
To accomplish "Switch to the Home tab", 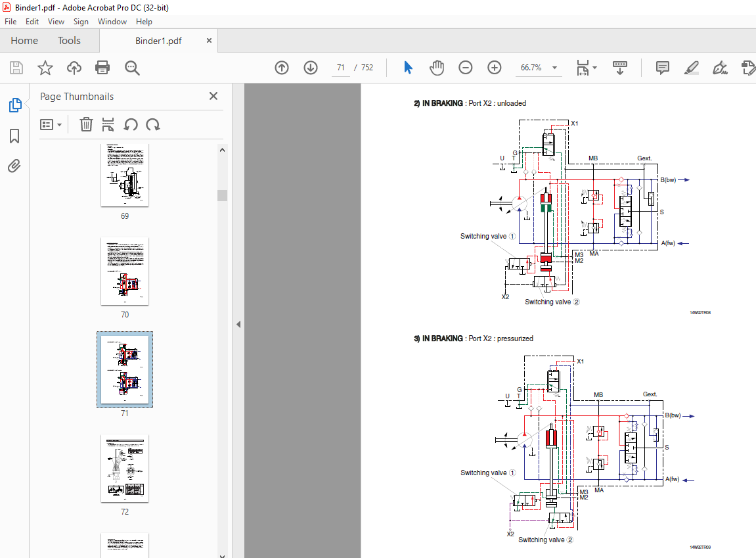I will pyautogui.click(x=24, y=41).
